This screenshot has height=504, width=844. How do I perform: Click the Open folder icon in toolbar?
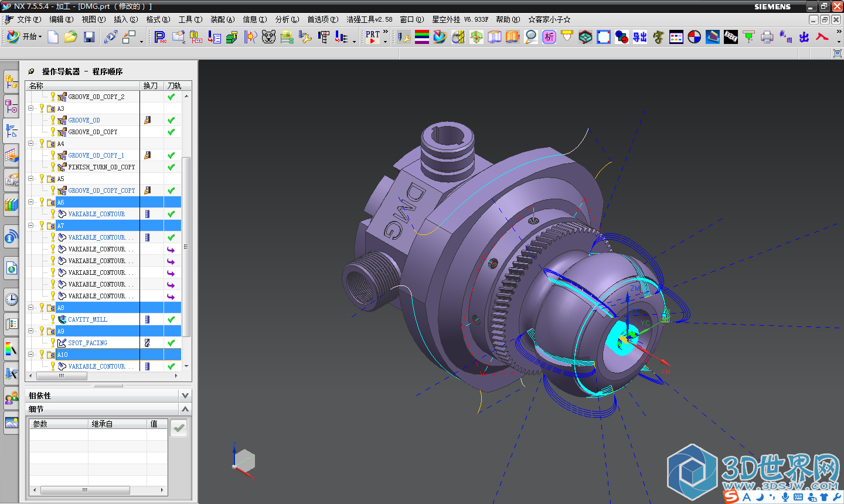[71, 37]
